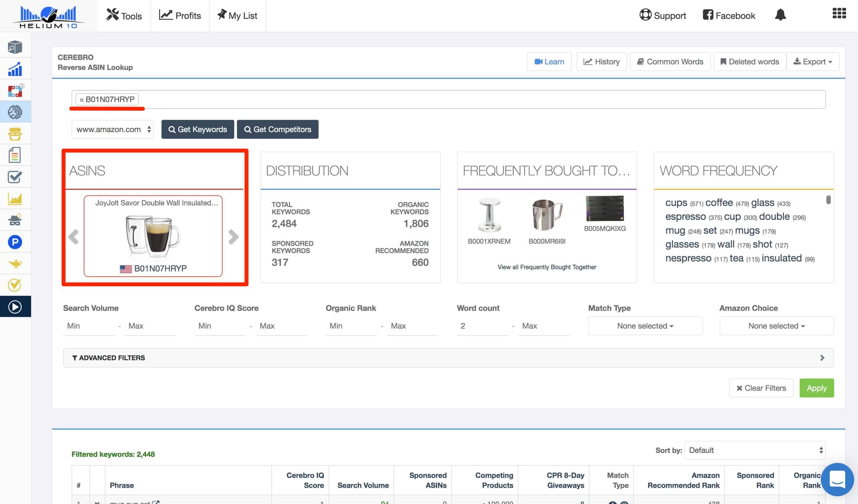
Task: Open the Sort by Default dropdown
Action: [x=755, y=450]
